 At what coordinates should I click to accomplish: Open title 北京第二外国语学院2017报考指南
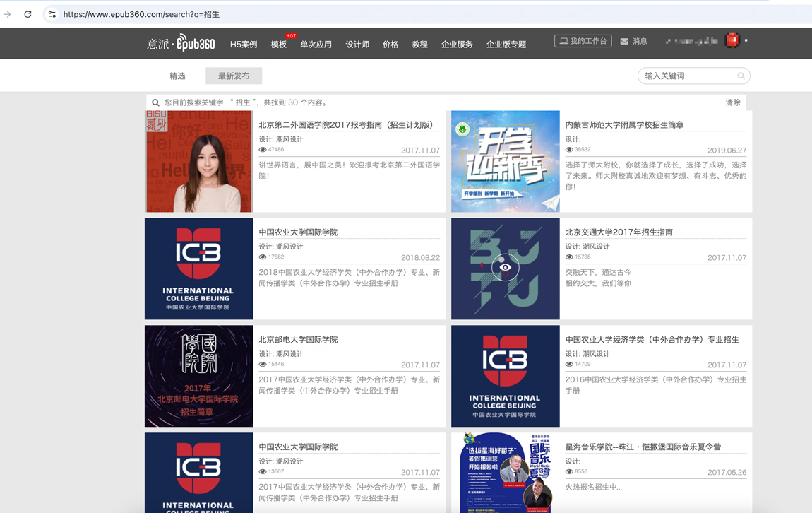pyautogui.click(x=346, y=125)
